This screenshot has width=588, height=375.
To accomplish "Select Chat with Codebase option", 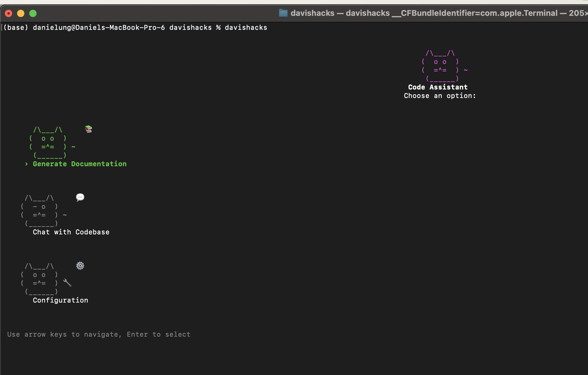I will pyautogui.click(x=71, y=232).
